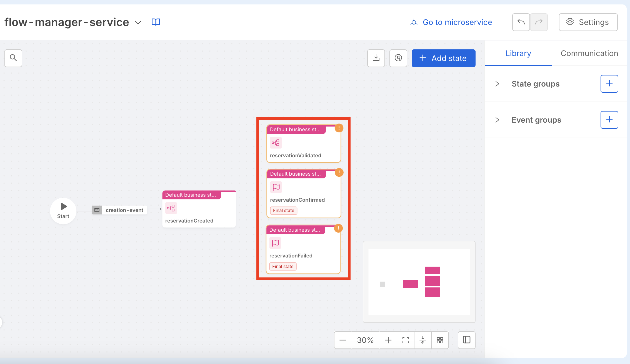Image resolution: width=630 pixels, height=364 pixels.
Task: Click the auto-layout grid icon near zoom controls
Action: pyautogui.click(x=440, y=340)
